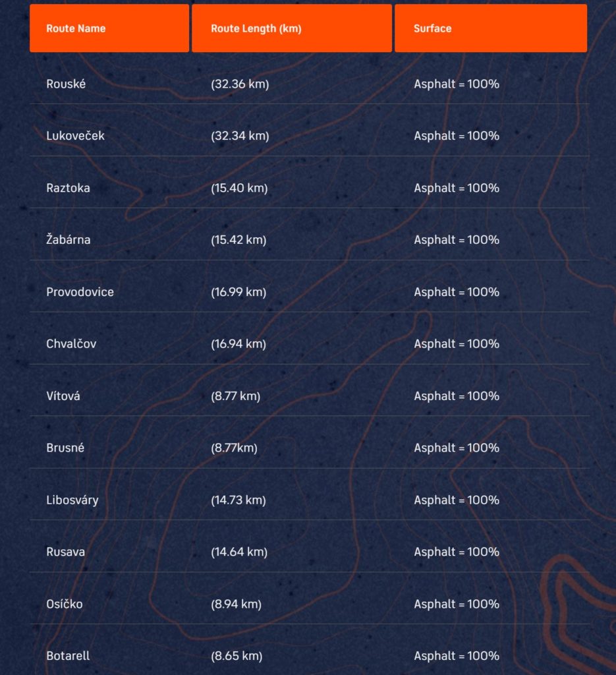The height and width of the screenshot is (675, 616).
Task: Select the Osíčko route name
Action: pyautogui.click(x=65, y=604)
